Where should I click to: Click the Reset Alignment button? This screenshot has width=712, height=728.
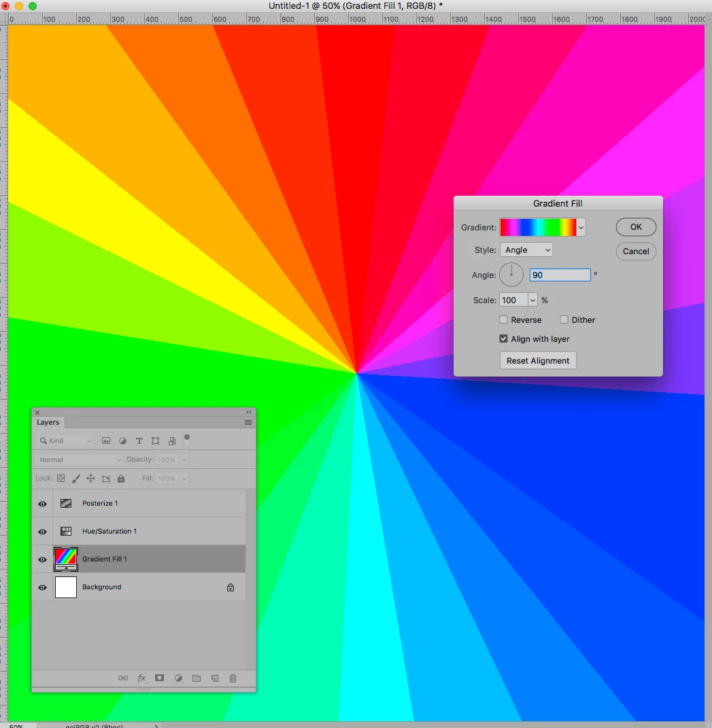point(538,360)
